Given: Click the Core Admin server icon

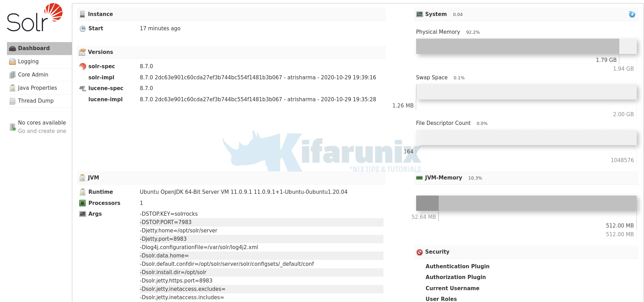Looking at the screenshot, I should (13, 75).
